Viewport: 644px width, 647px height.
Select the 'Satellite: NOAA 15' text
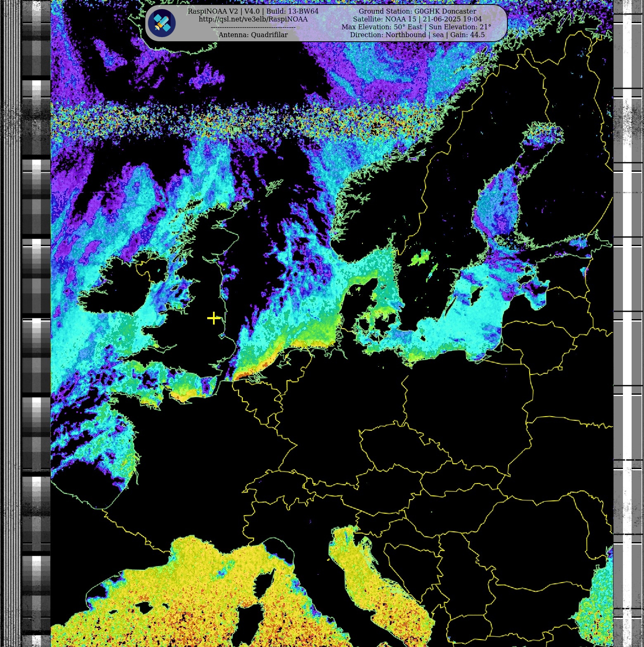[x=384, y=19]
